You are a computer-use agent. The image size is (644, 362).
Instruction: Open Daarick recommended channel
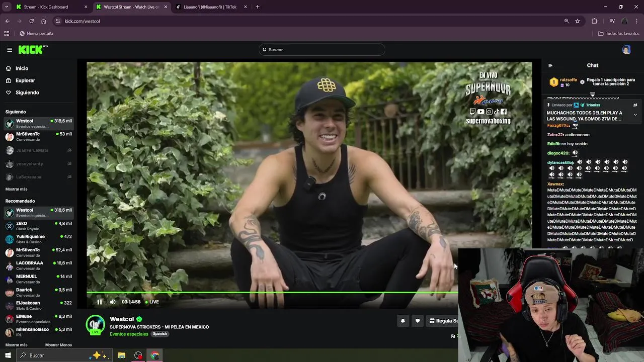tap(38, 292)
